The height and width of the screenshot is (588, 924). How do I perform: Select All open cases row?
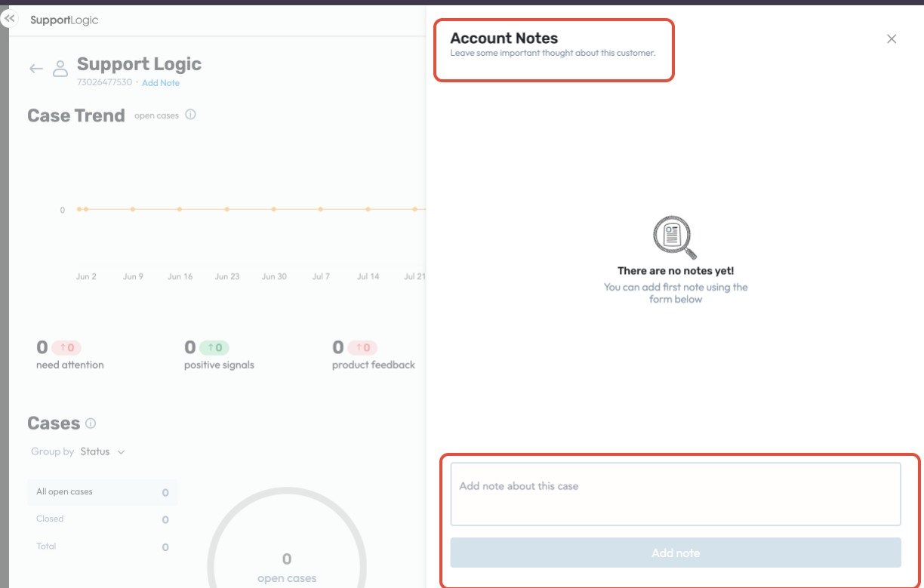pyautogui.click(x=103, y=492)
